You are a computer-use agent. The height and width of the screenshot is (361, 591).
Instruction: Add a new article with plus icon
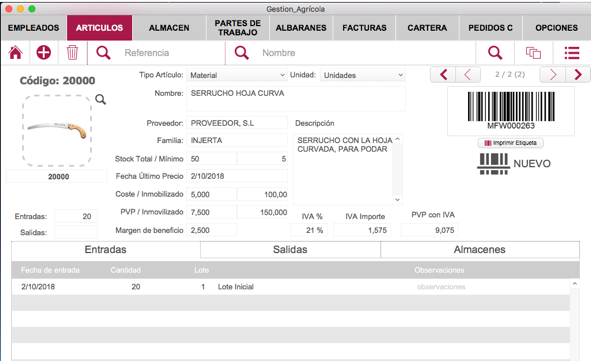point(44,53)
